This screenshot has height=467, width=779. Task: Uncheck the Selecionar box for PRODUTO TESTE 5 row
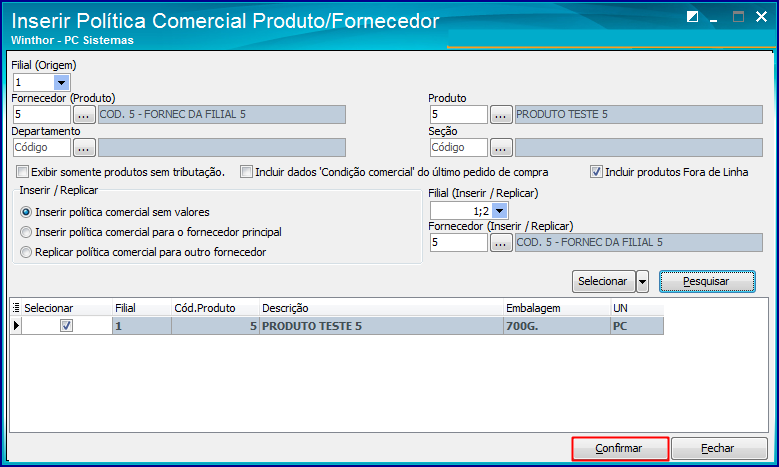click(66, 326)
